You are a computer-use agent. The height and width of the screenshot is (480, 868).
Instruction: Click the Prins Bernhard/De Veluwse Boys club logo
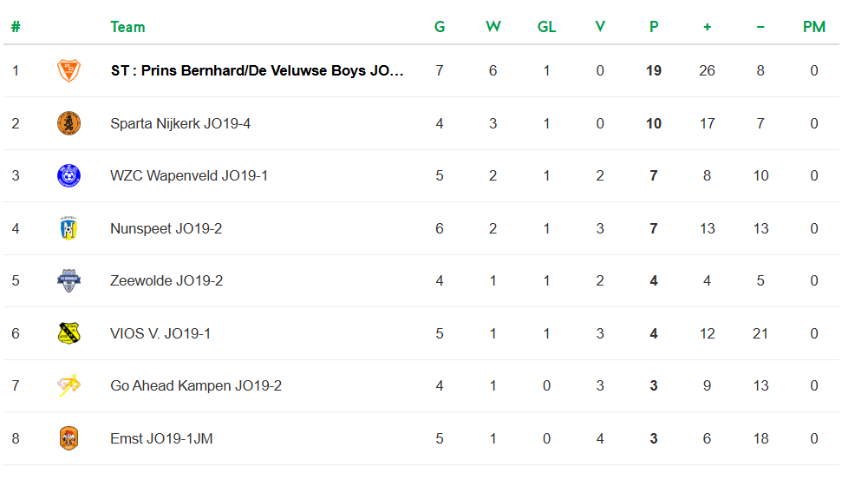click(69, 70)
